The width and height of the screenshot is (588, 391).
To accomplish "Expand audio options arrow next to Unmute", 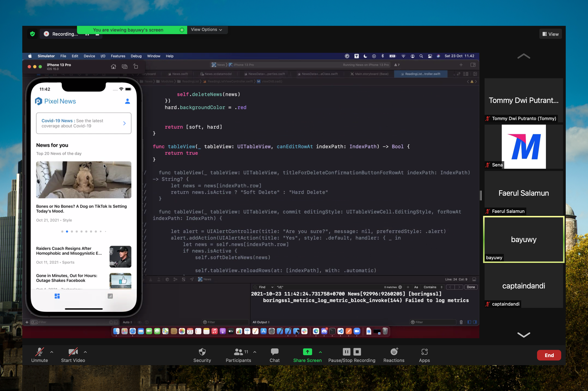I will pos(52,352).
